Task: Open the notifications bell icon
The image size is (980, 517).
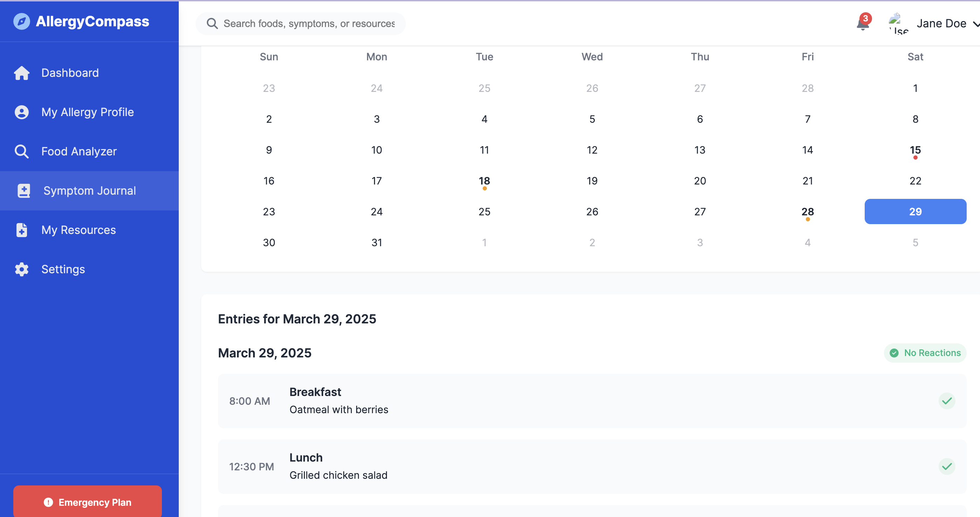Action: 863,24
